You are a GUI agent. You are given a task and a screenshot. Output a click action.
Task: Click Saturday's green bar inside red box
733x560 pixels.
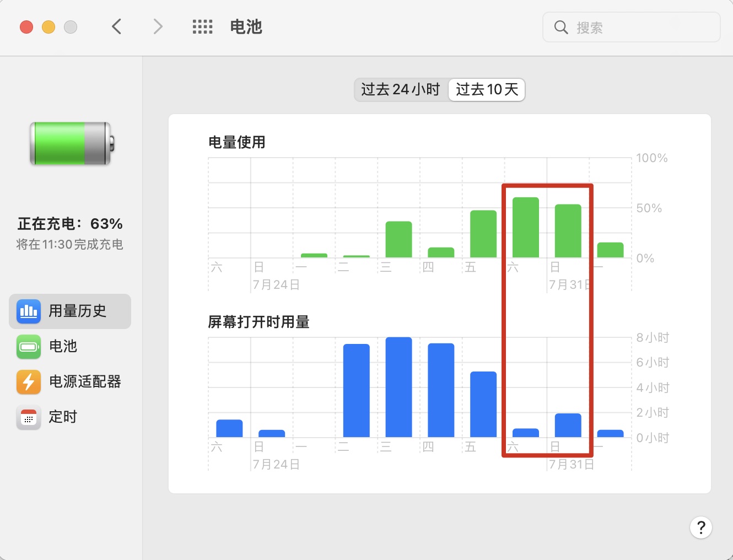525,228
